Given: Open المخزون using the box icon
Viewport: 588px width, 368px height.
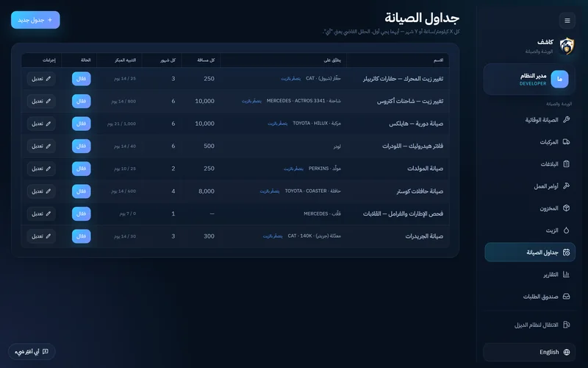Looking at the screenshot, I should 566,208.
